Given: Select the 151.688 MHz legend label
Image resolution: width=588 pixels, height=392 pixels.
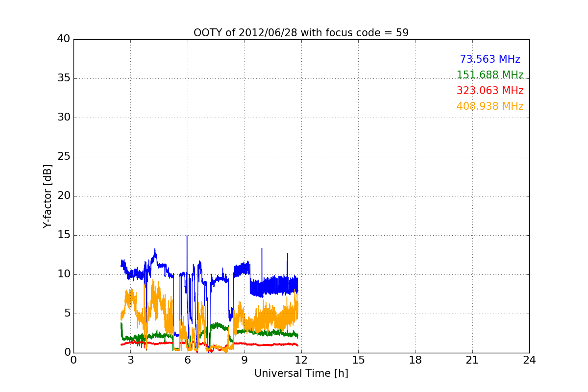Looking at the screenshot, I should pyautogui.click(x=490, y=75).
